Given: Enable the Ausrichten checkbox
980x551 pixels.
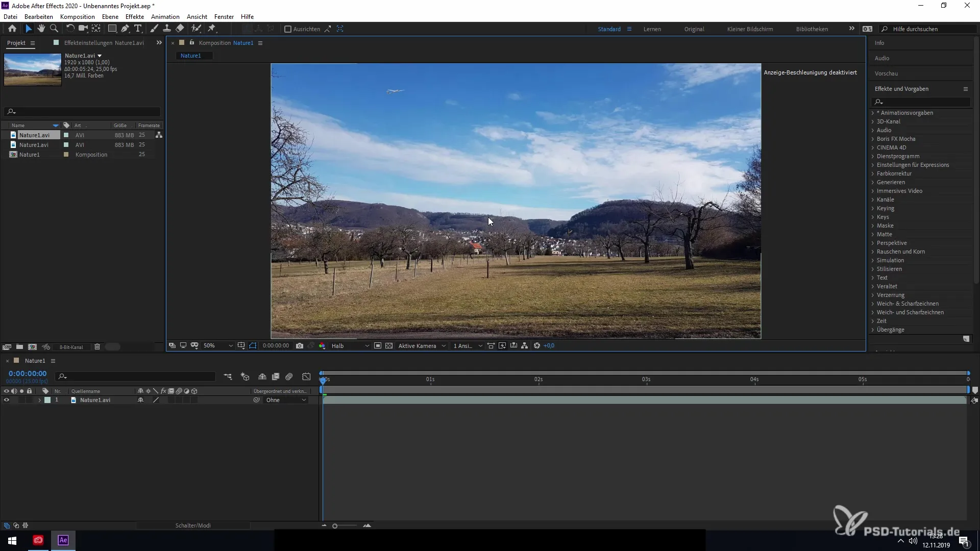Looking at the screenshot, I should (x=288, y=29).
